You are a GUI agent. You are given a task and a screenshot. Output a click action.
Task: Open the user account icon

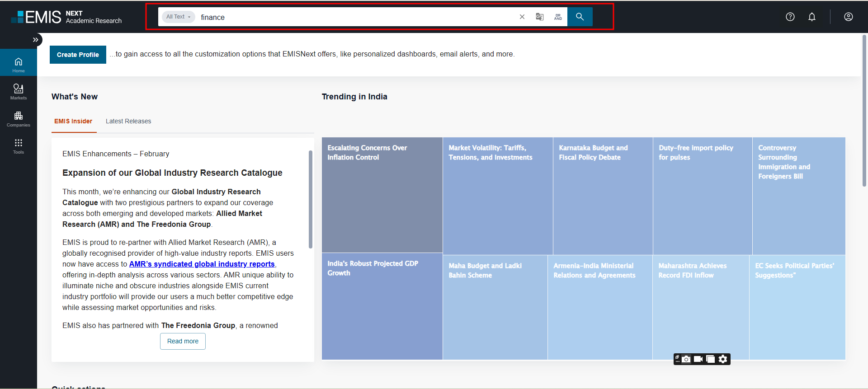tap(849, 17)
